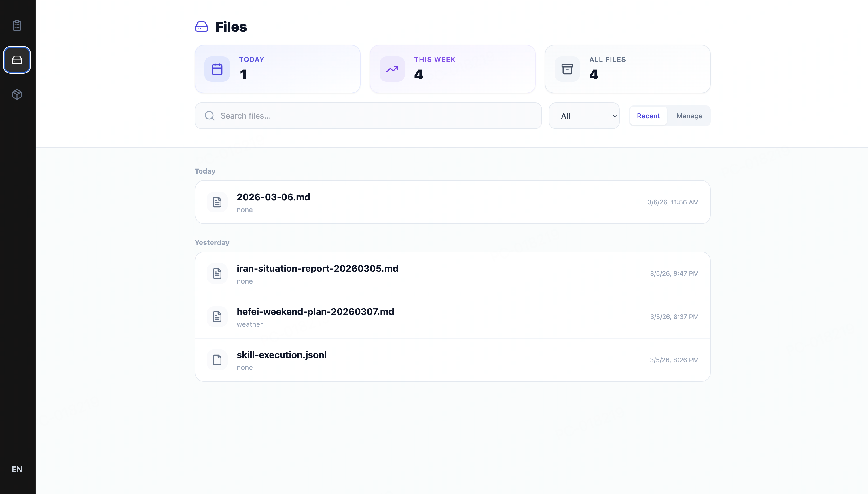Select the Files drive icon in the sidebar
This screenshot has height=494, width=868.
[17, 60]
